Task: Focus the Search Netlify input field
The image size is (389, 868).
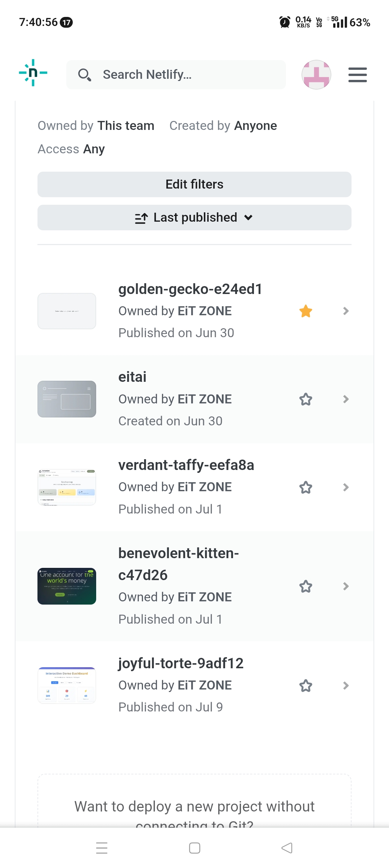Action: (x=176, y=75)
